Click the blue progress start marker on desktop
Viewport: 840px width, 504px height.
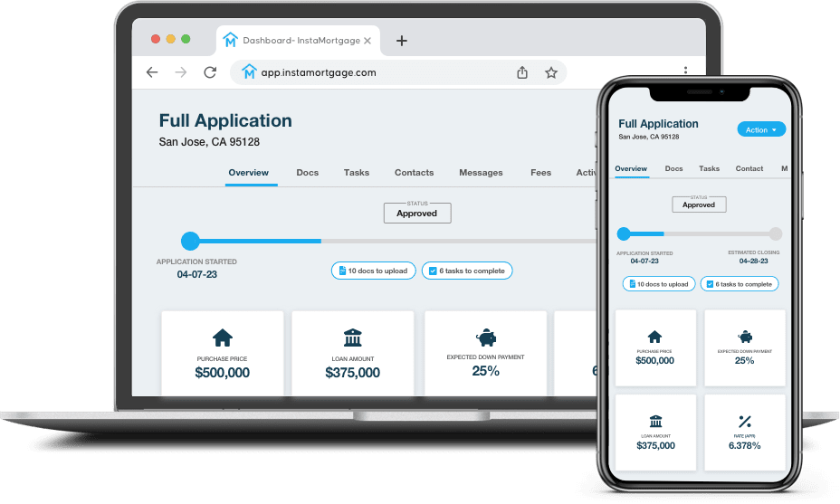190,241
